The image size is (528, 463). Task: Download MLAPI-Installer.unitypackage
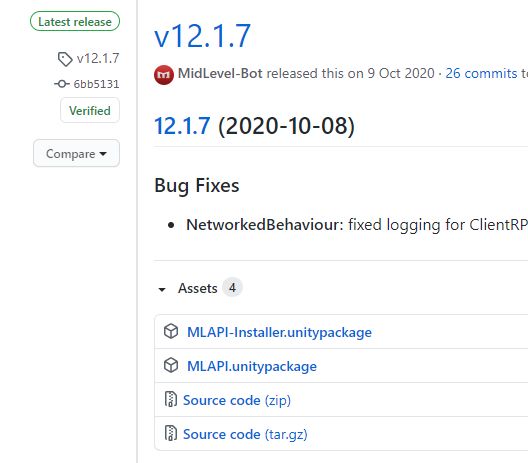coord(279,332)
